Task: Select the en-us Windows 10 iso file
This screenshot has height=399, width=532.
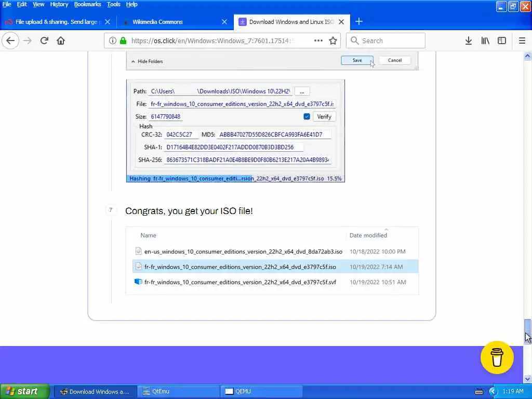Action: (x=275, y=251)
